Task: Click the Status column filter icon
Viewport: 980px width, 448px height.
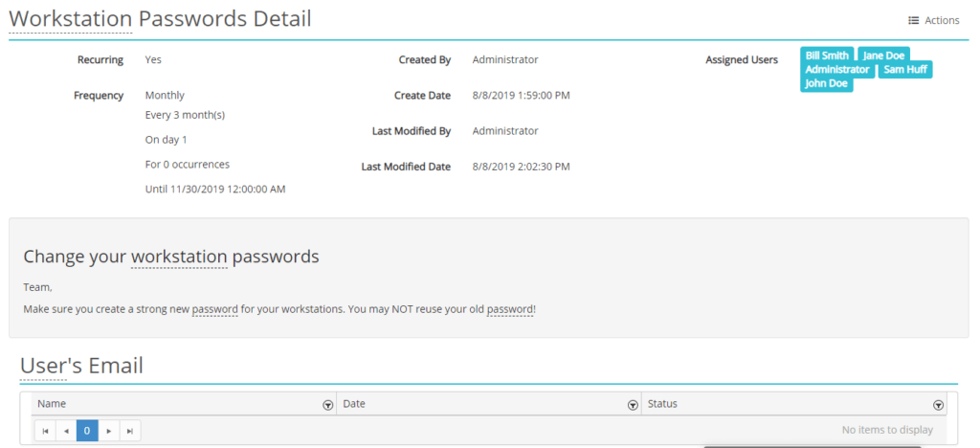Action: pos(938,405)
